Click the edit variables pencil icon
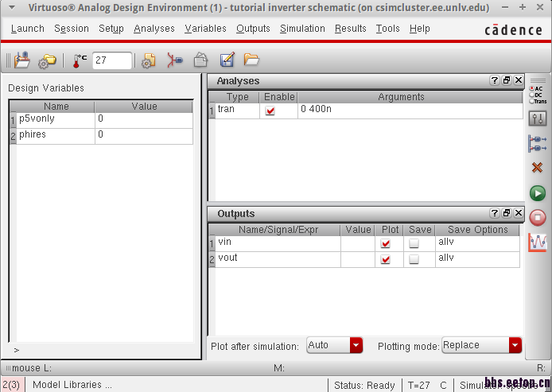 (x=227, y=60)
